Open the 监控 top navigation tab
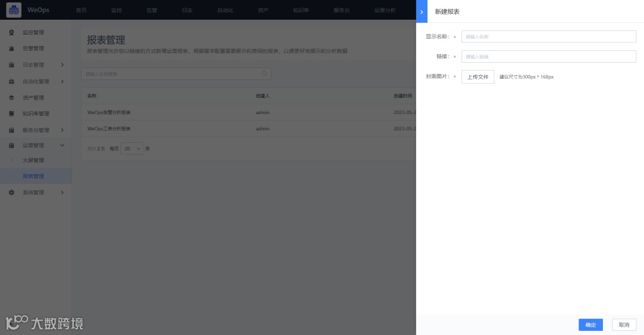Viewport: 644px width, 335px height. 117,10
